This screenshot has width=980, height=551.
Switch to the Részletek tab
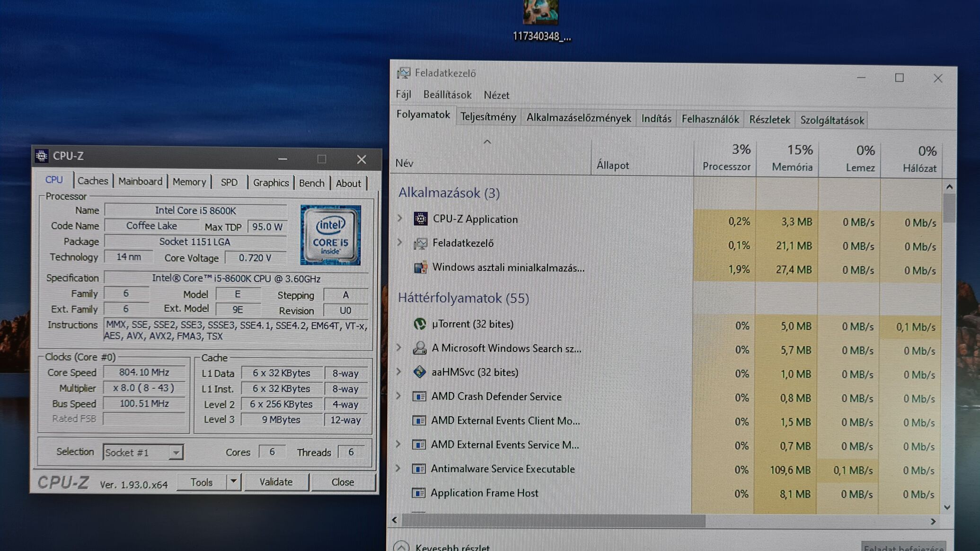coord(769,120)
